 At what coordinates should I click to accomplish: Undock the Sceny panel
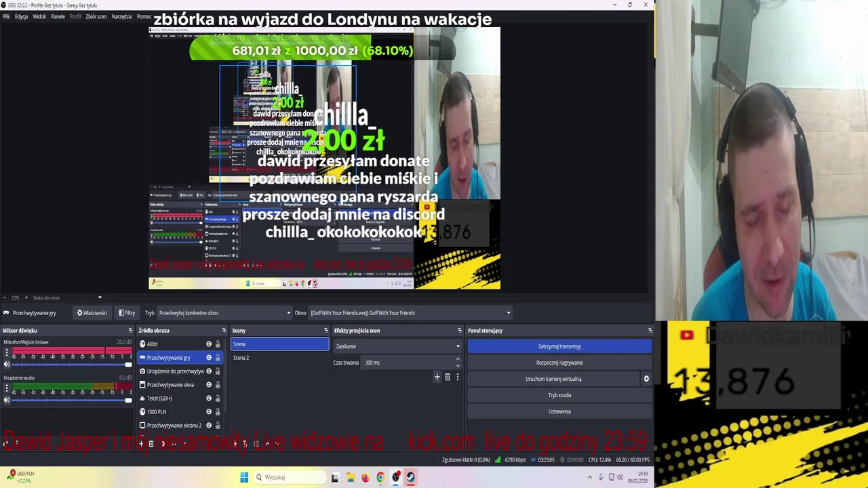(x=325, y=331)
